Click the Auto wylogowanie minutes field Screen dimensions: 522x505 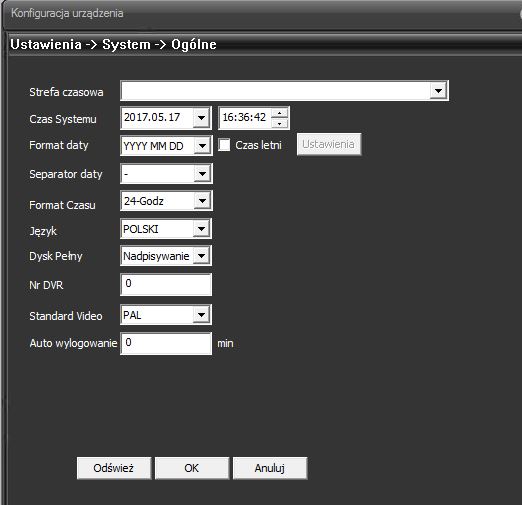pos(166,343)
